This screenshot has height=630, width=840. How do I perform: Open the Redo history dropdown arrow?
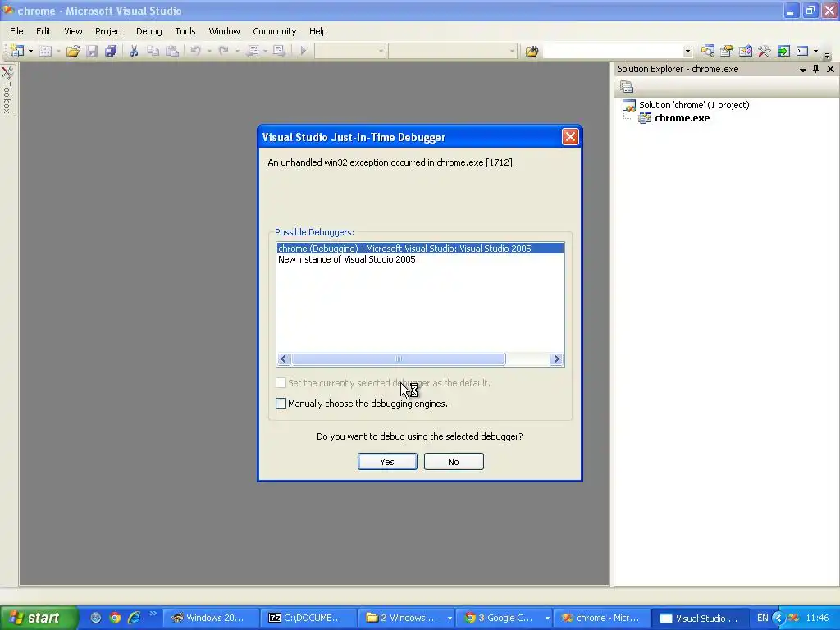tap(237, 52)
